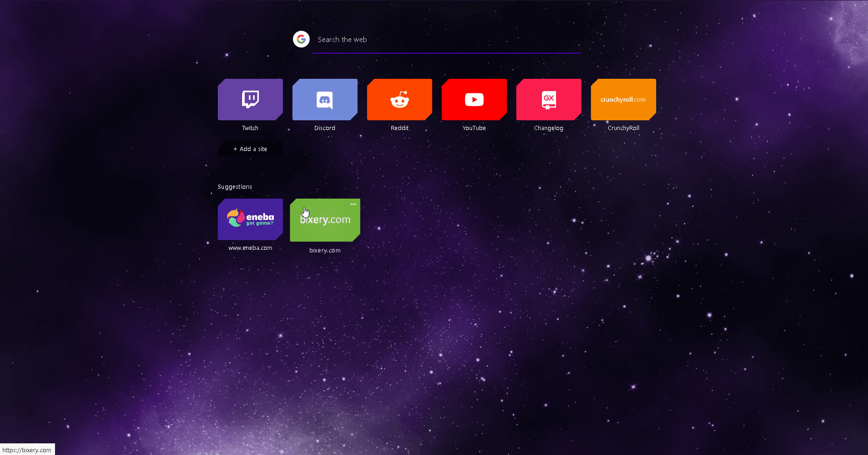Click the 'Reddit' caption text
868x455 pixels.
399,128
